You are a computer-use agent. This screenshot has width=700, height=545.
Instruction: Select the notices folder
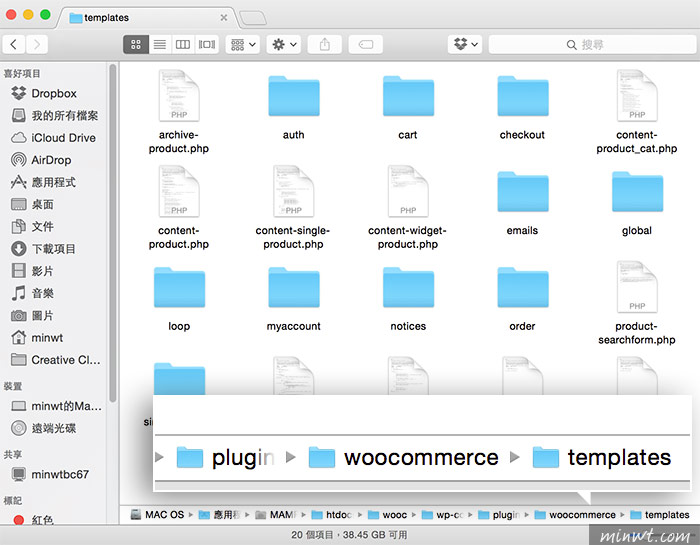click(408, 297)
